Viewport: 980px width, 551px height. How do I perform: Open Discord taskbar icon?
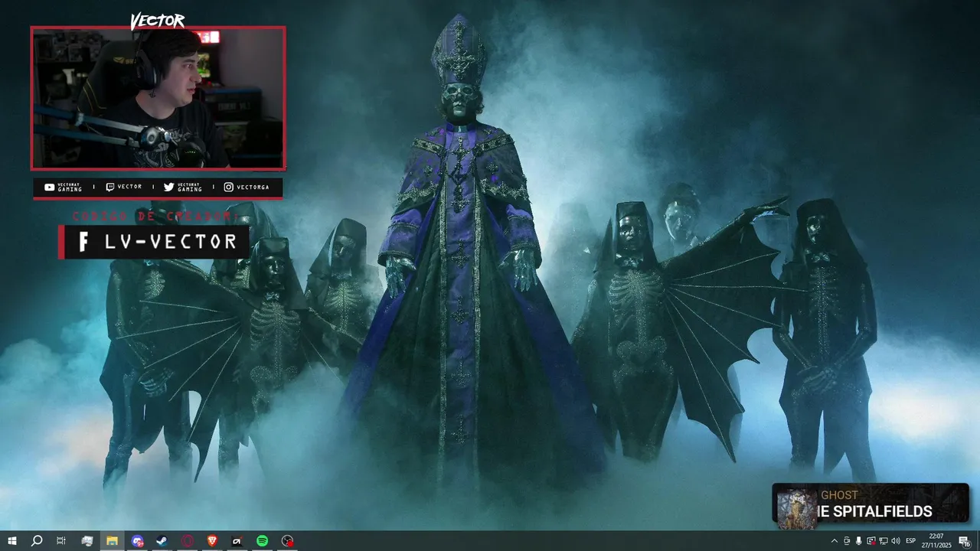(x=138, y=541)
